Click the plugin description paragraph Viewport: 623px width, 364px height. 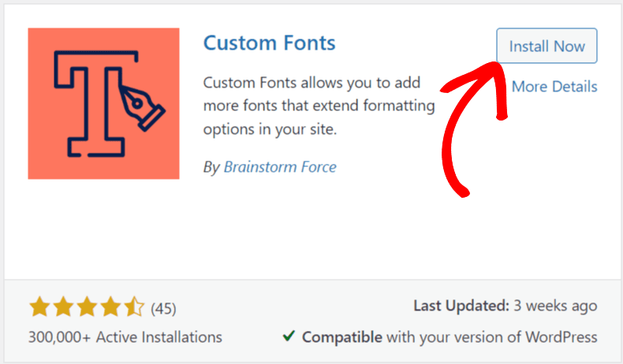click(319, 106)
